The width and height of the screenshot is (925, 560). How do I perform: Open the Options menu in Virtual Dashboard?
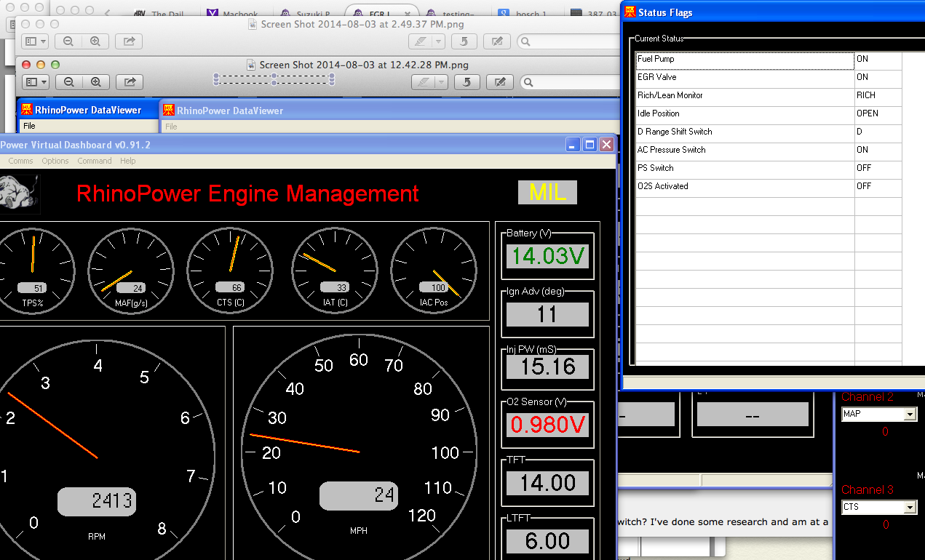(55, 161)
